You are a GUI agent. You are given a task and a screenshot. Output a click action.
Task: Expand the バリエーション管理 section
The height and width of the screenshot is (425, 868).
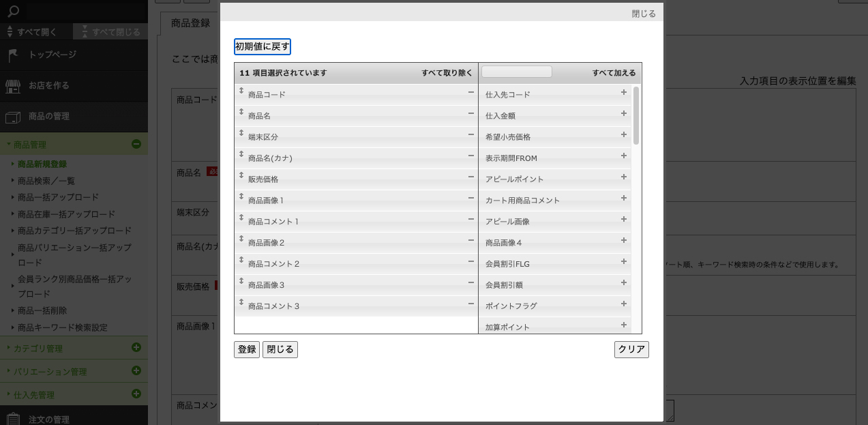(136, 371)
